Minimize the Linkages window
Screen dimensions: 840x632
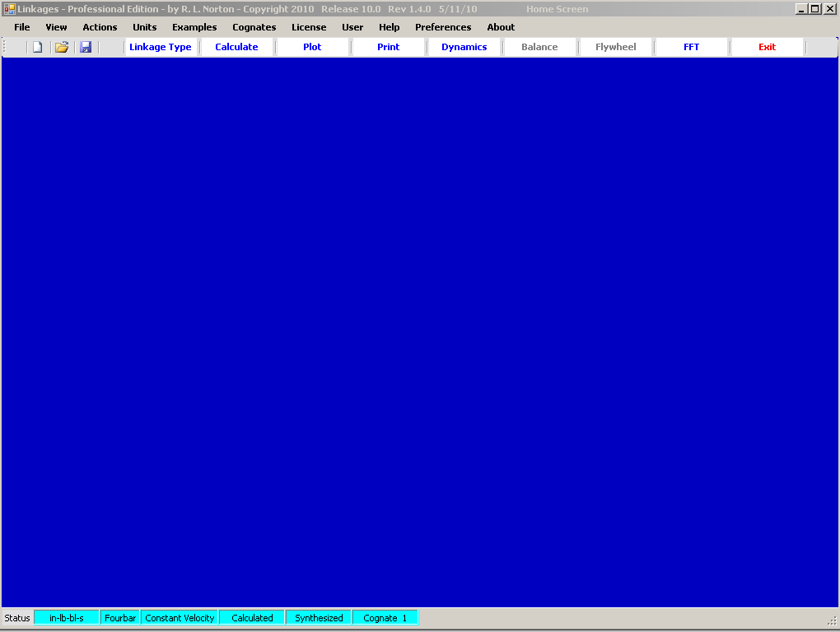click(801, 9)
